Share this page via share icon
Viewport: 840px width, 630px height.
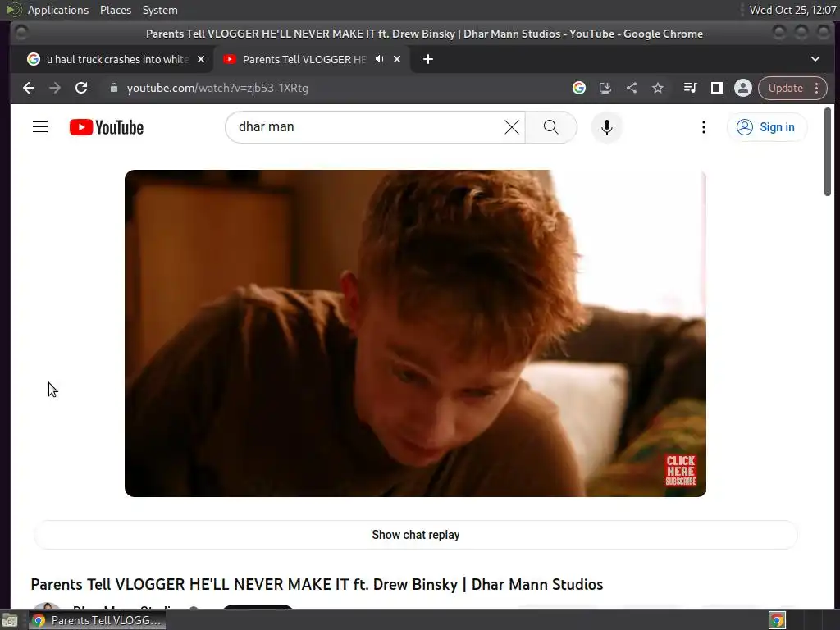tap(632, 88)
